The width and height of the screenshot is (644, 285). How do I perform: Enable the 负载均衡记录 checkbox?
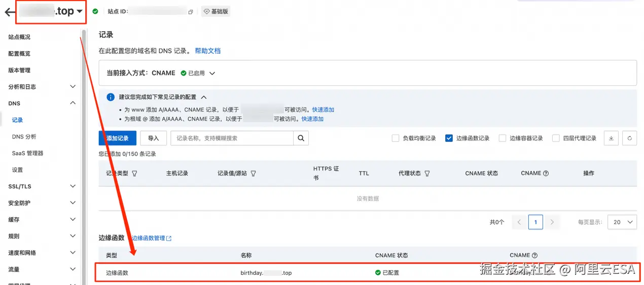tap(396, 138)
